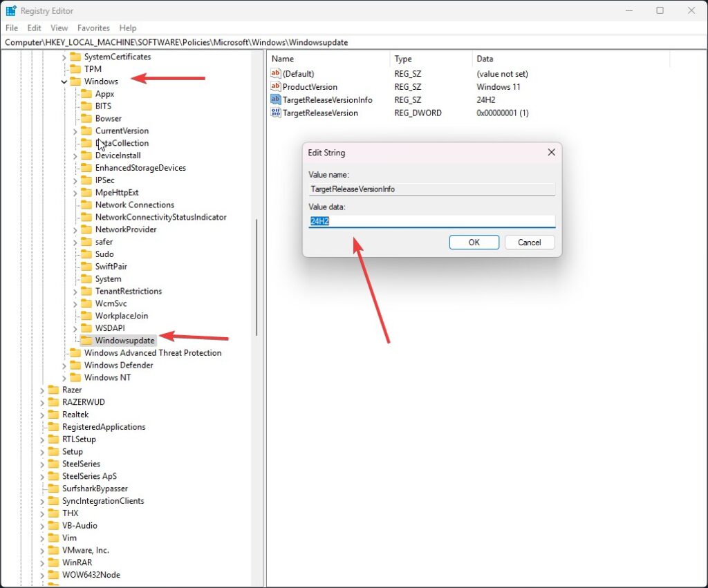
Task: Click the Windowsupdate folder icon
Action: (x=86, y=340)
